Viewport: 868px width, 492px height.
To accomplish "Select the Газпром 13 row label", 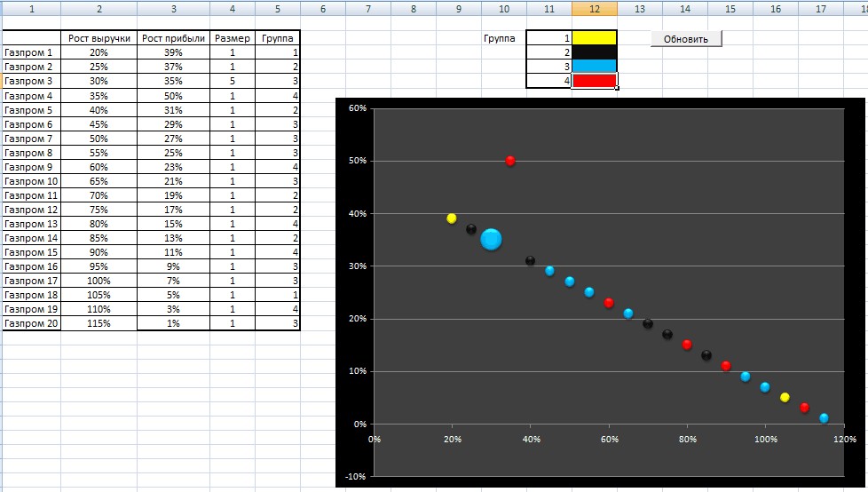I will (32, 224).
